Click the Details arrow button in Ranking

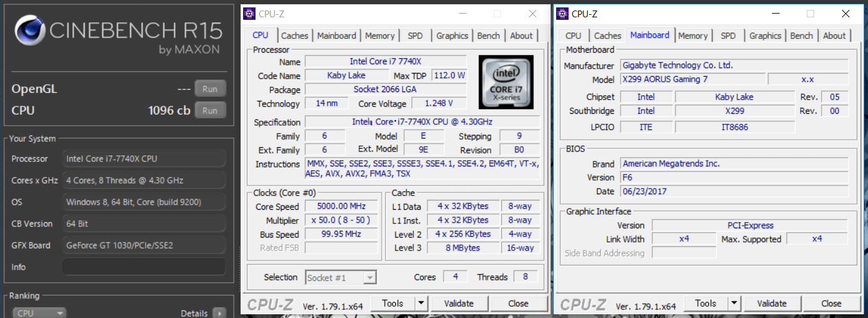pyautogui.click(x=219, y=313)
